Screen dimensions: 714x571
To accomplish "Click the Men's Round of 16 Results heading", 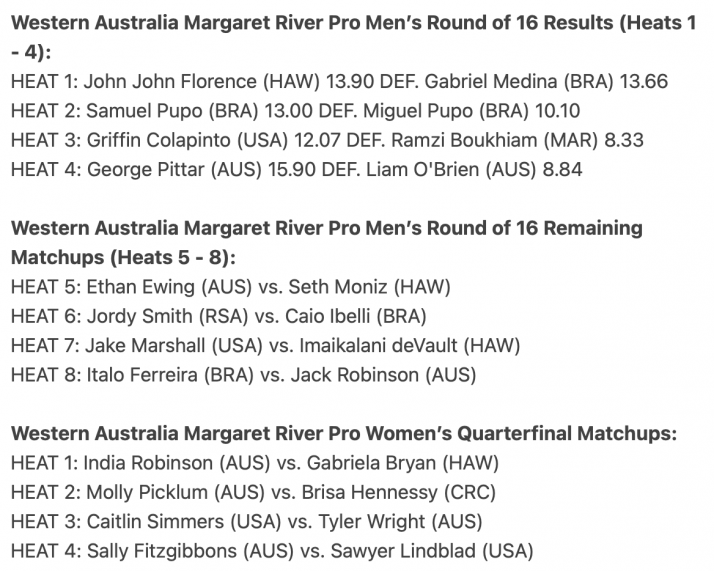I will point(353,37).
